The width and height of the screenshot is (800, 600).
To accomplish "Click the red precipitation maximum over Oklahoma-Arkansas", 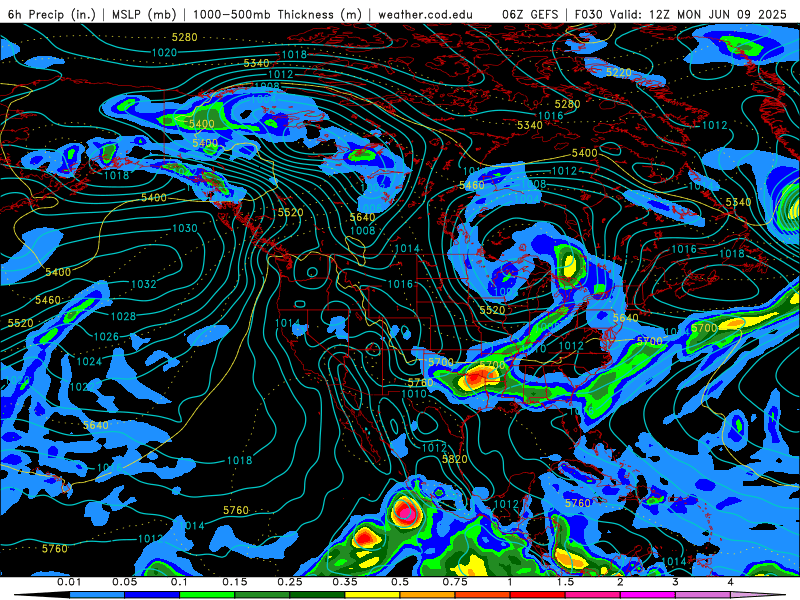I will pos(476,378).
